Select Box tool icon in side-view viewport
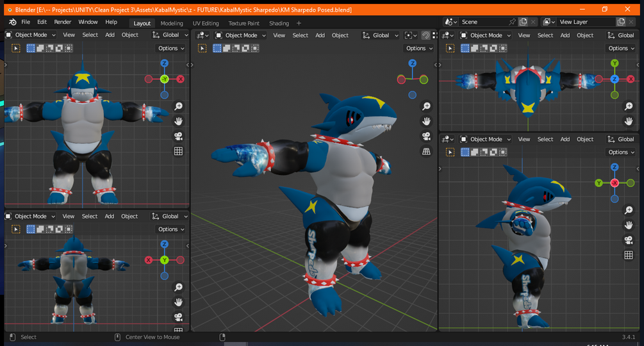 pos(450,152)
